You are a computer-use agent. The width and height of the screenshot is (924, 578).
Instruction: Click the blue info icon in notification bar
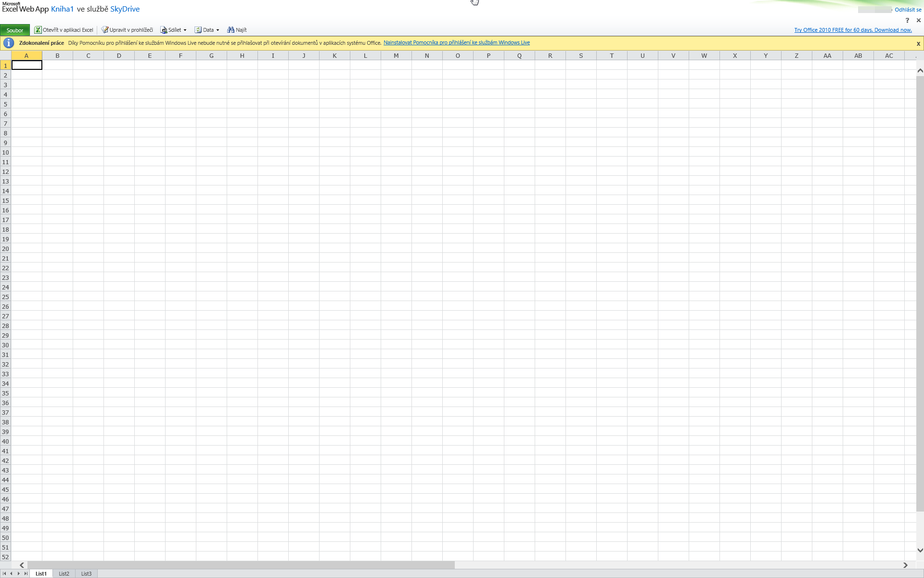point(9,43)
